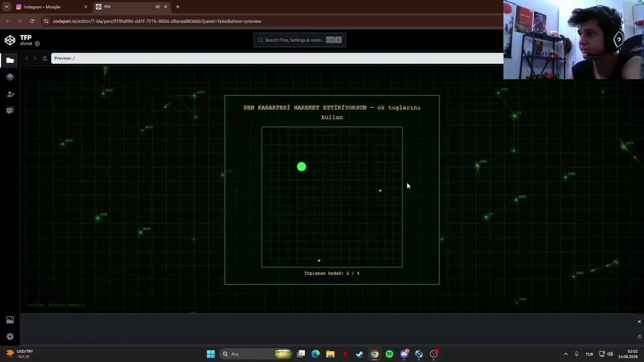
Task: Click the add collaborator person icon
Action: (x=10, y=94)
